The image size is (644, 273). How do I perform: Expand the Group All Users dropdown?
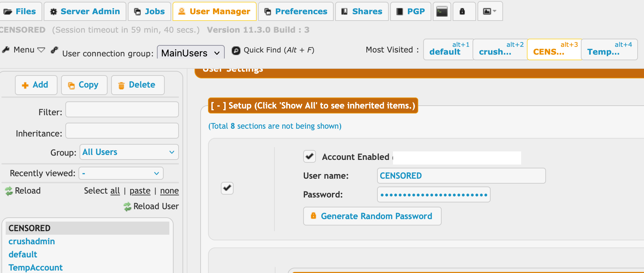pyautogui.click(x=129, y=152)
